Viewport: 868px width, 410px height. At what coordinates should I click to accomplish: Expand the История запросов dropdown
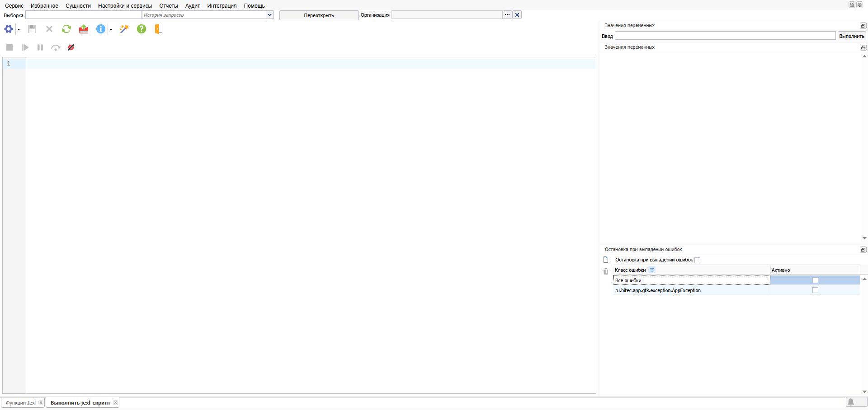270,15
